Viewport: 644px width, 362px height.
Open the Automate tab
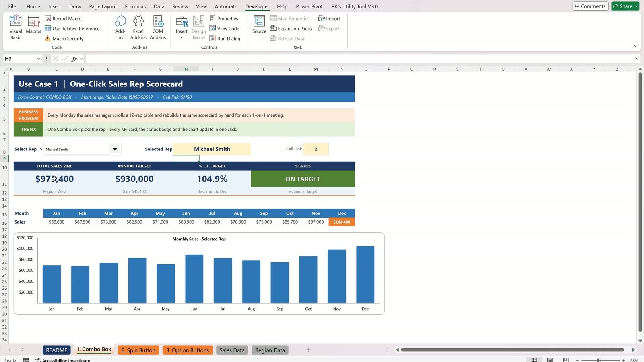pos(226,6)
